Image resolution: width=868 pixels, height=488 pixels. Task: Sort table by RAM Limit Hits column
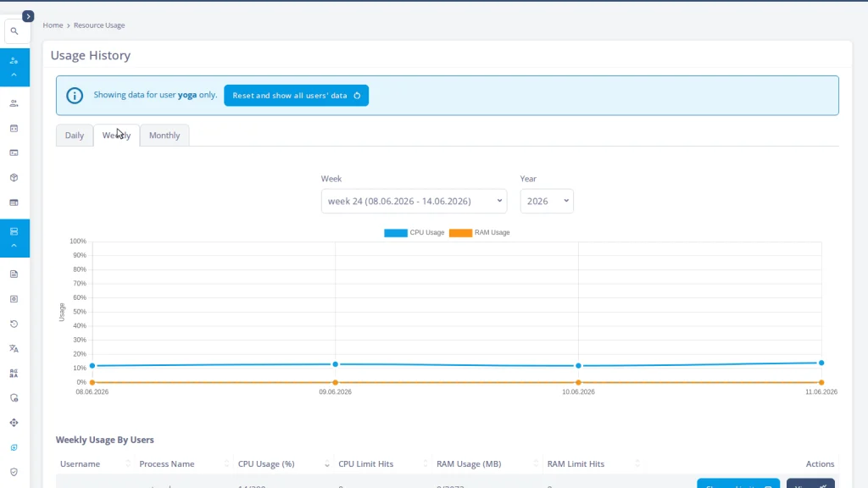coord(593,463)
